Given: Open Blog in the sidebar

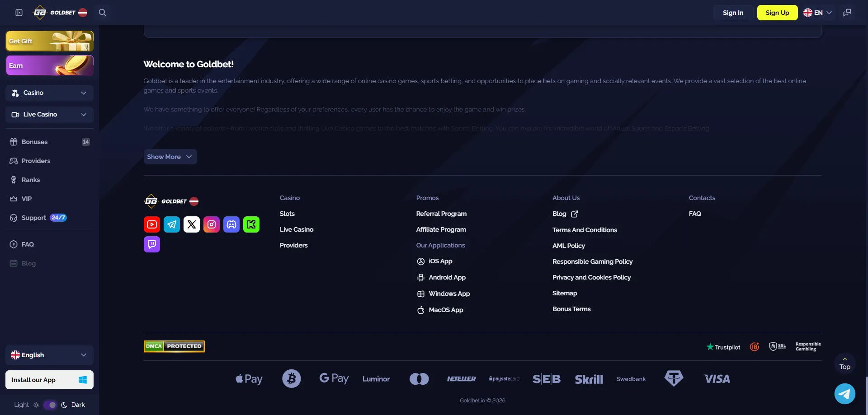Looking at the screenshot, I should click(x=49, y=263).
